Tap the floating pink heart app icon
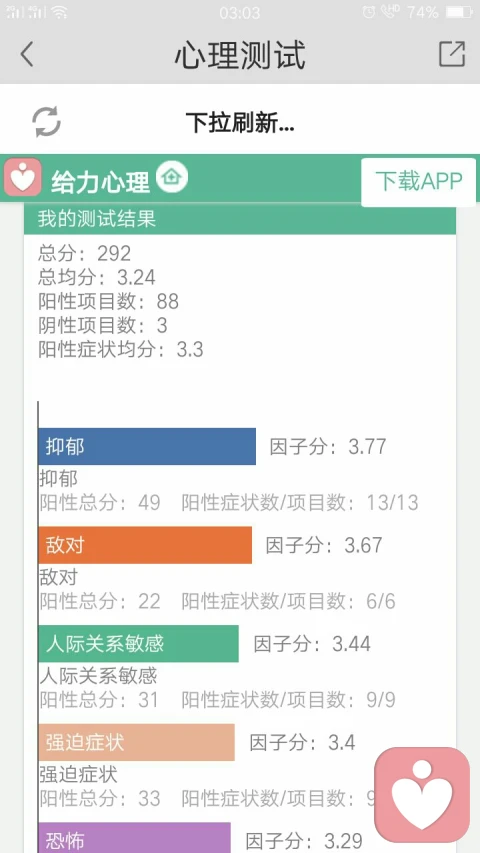The width and height of the screenshot is (480, 853). (x=422, y=795)
